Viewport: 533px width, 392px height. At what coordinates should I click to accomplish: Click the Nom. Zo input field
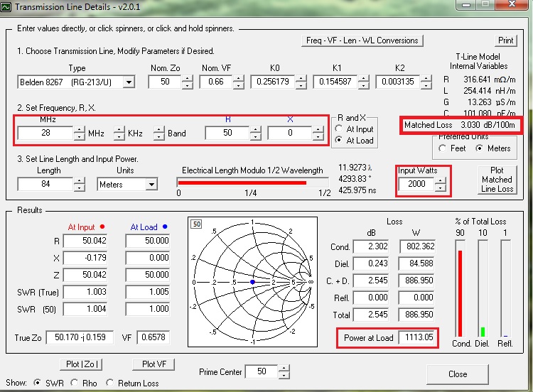coord(165,82)
